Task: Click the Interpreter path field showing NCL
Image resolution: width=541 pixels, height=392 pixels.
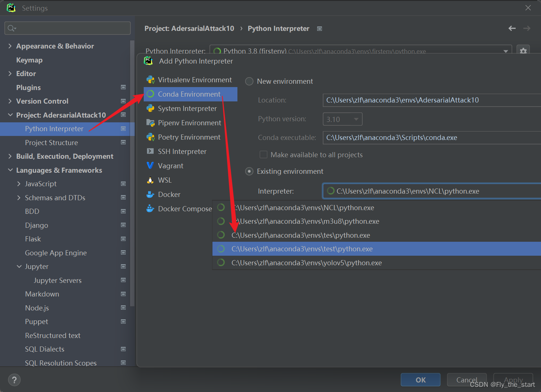Action: [432, 191]
